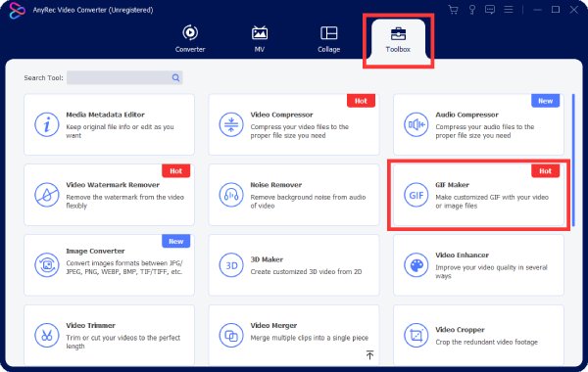Viewport: 588px width, 372px height.
Task: Switch to the MV tab
Action: [260, 38]
